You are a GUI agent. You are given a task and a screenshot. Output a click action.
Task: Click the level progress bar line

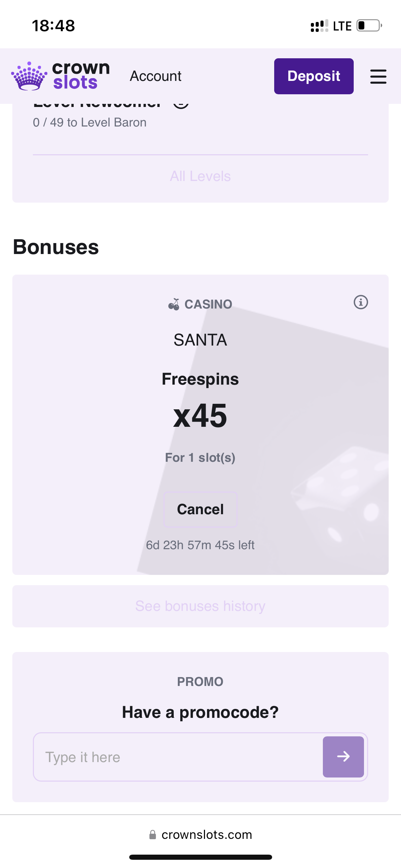[x=200, y=155]
